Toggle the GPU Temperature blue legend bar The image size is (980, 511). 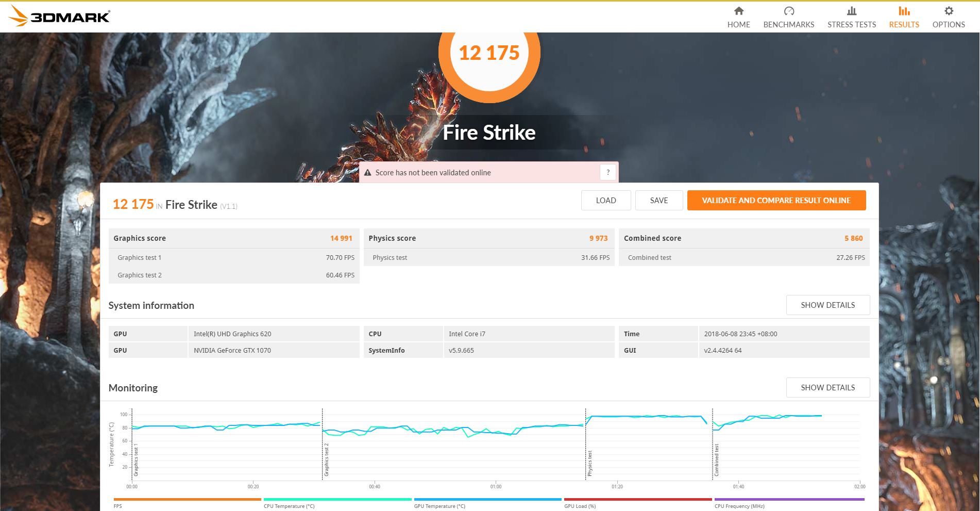487,500
